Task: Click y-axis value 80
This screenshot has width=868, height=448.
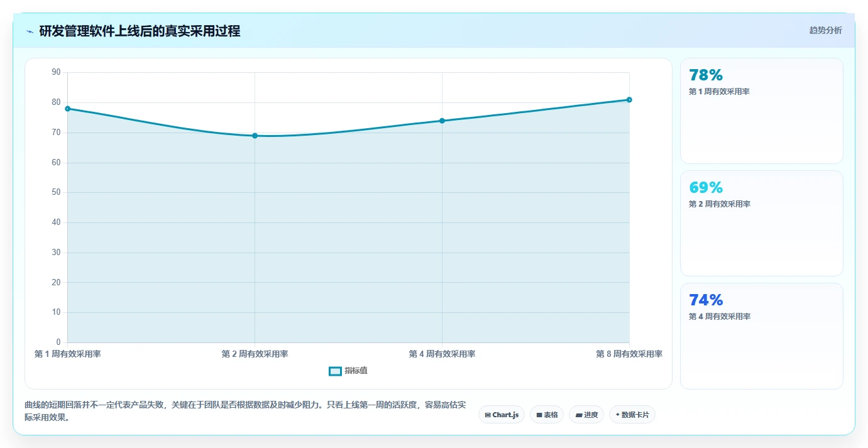Action: [x=56, y=102]
